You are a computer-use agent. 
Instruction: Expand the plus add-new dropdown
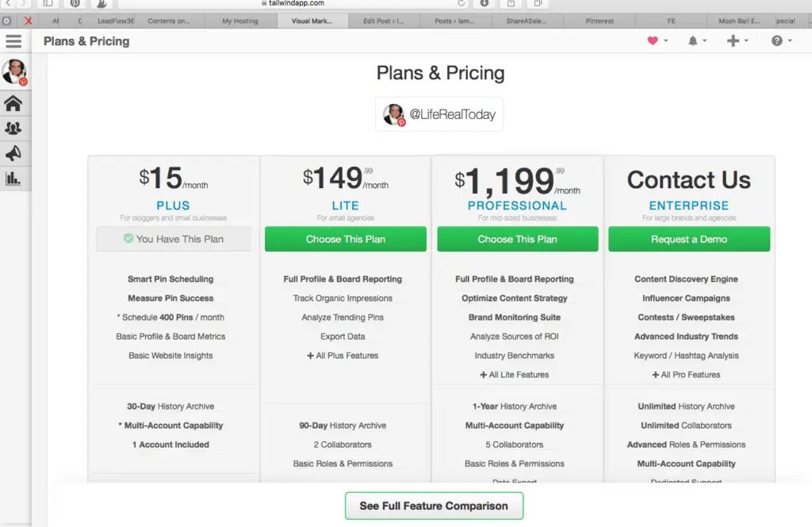coord(737,40)
